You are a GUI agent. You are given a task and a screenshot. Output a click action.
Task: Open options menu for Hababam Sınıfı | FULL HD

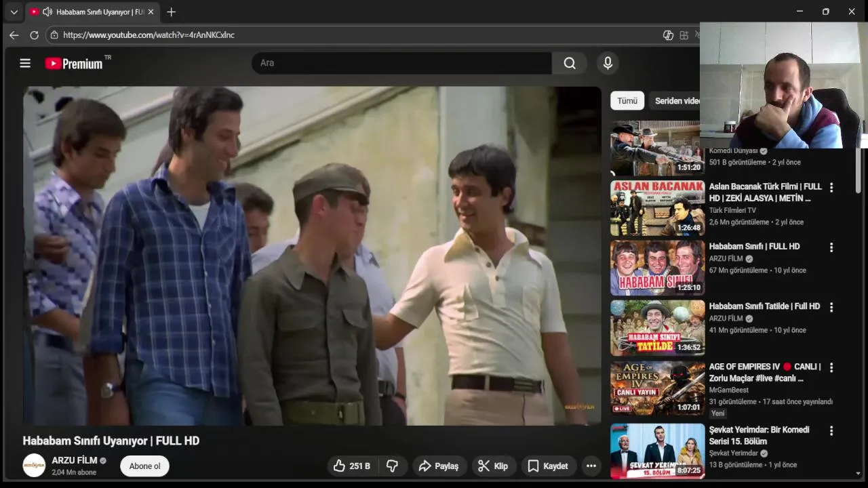point(831,247)
